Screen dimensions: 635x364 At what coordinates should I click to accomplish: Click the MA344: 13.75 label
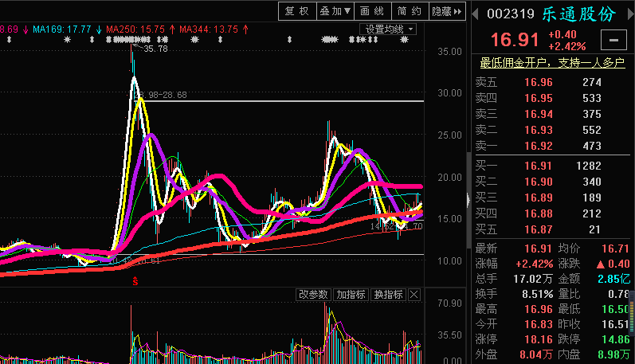click(x=209, y=29)
